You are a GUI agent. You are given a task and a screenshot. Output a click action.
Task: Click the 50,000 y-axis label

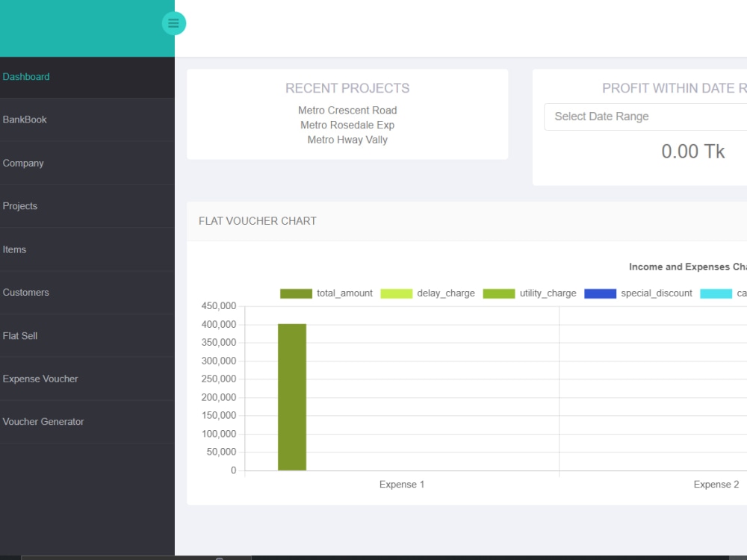click(221, 452)
